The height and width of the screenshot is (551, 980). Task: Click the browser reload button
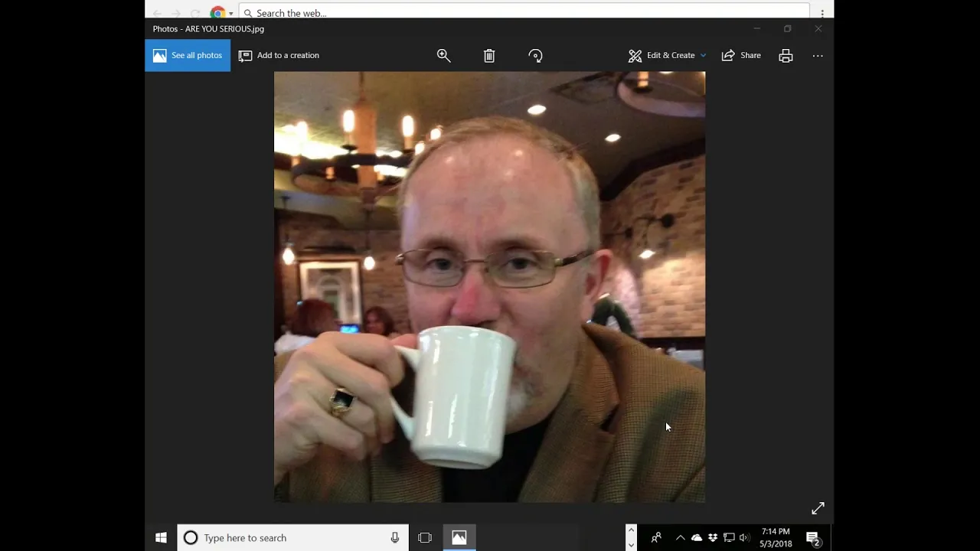click(x=195, y=13)
